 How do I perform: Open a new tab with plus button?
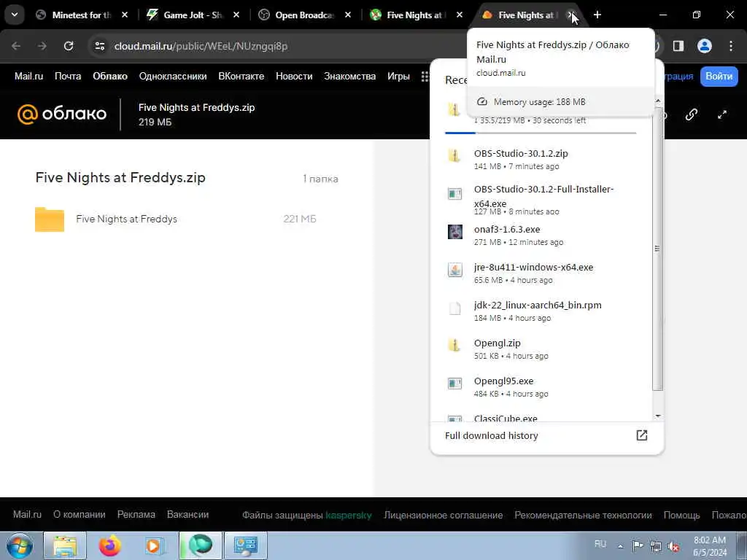597,15
